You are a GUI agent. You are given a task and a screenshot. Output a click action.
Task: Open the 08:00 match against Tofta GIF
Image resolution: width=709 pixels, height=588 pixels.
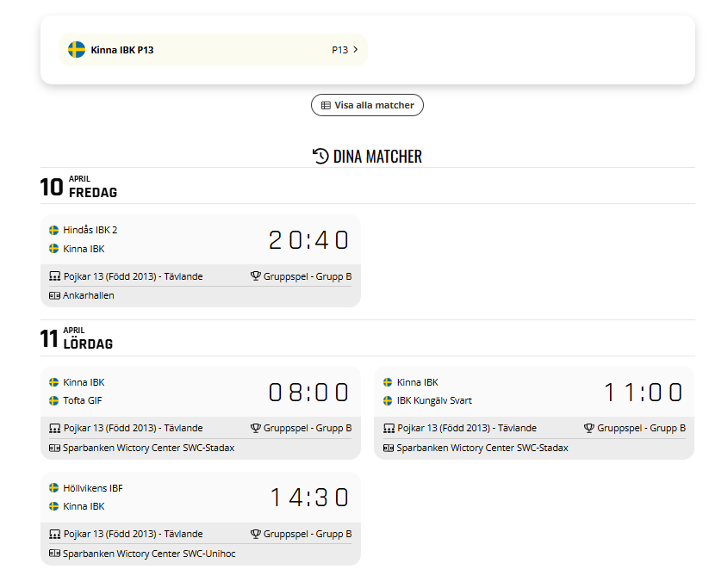[308, 393]
